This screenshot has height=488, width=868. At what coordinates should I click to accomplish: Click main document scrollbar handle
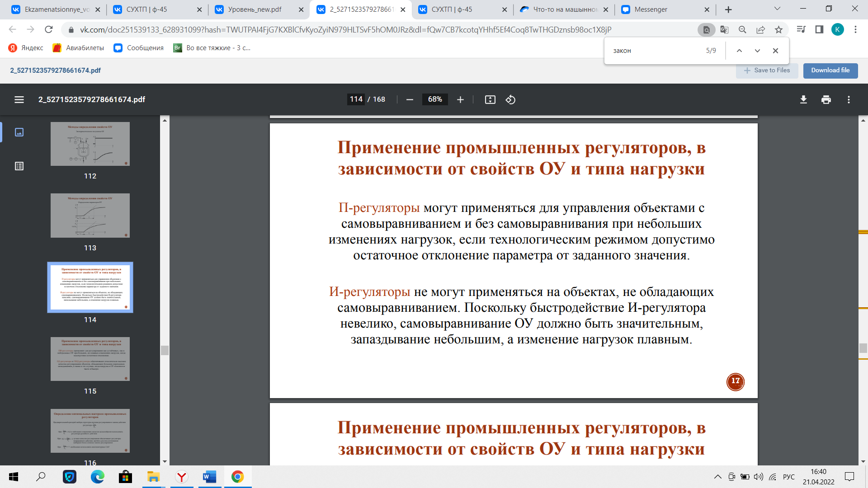(863, 348)
